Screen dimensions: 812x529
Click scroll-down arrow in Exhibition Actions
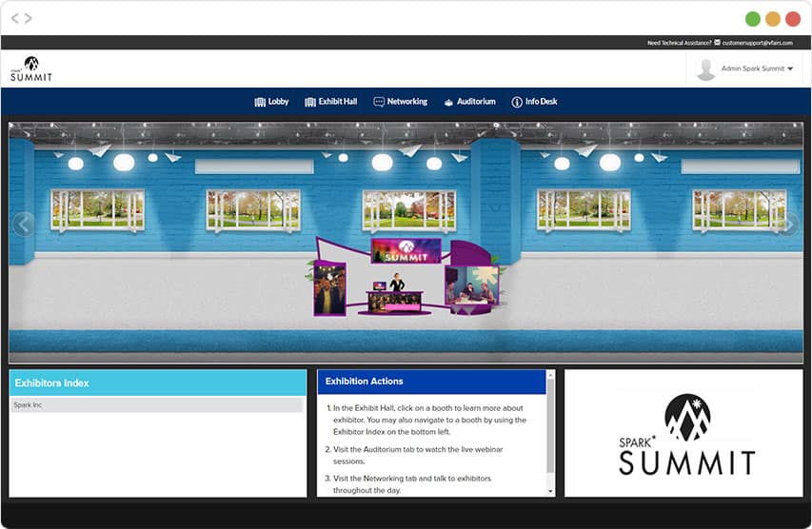(x=550, y=491)
